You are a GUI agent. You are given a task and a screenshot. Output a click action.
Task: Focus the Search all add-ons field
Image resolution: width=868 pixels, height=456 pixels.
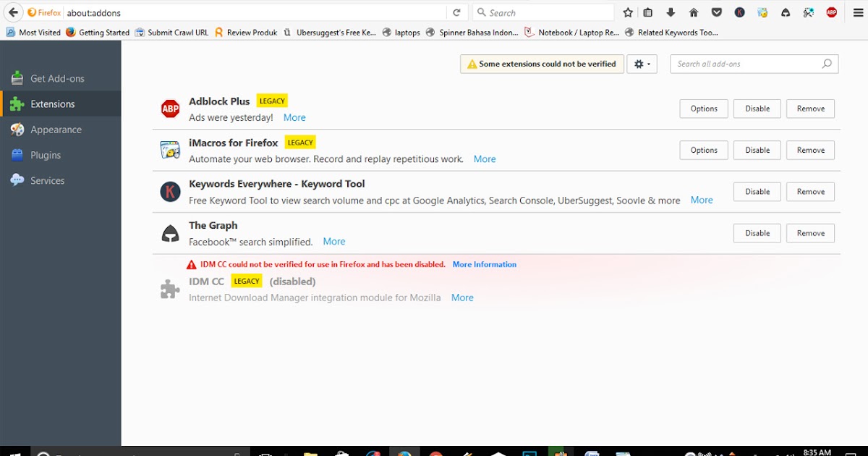pyautogui.click(x=754, y=64)
